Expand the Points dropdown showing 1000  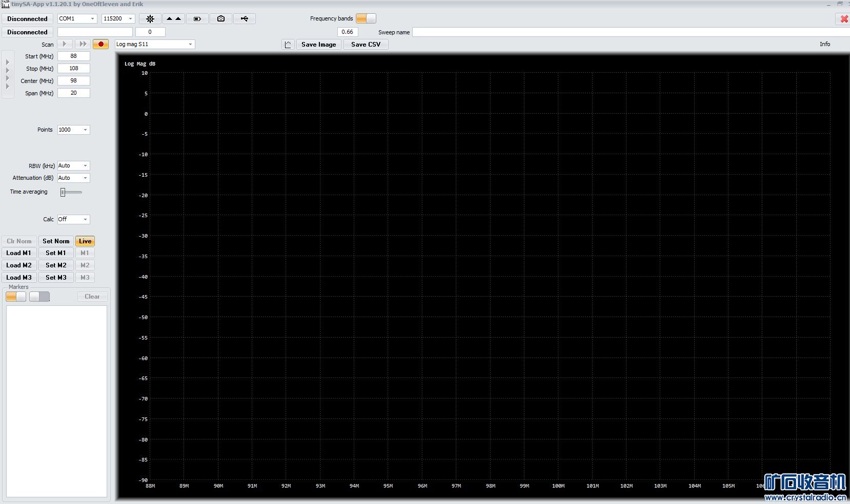(x=73, y=130)
